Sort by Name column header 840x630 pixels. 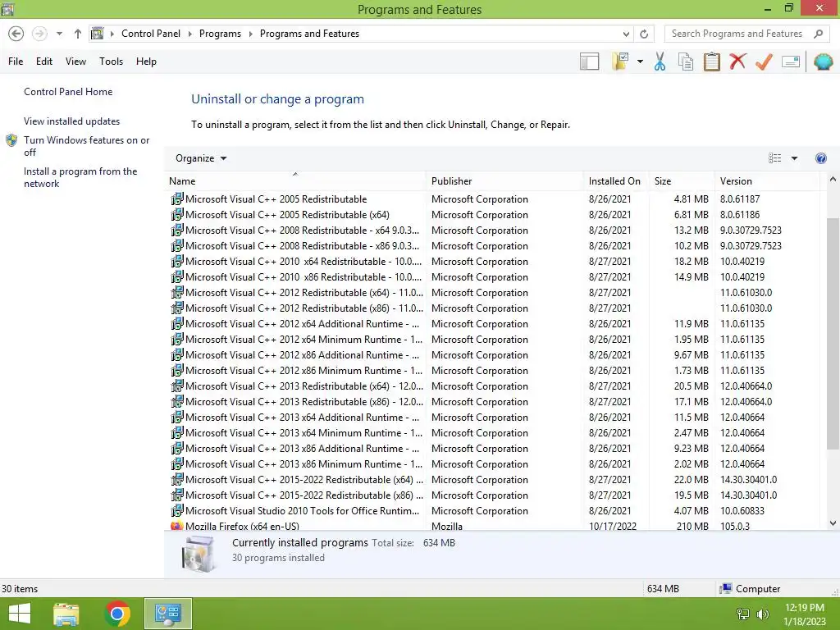click(294, 181)
